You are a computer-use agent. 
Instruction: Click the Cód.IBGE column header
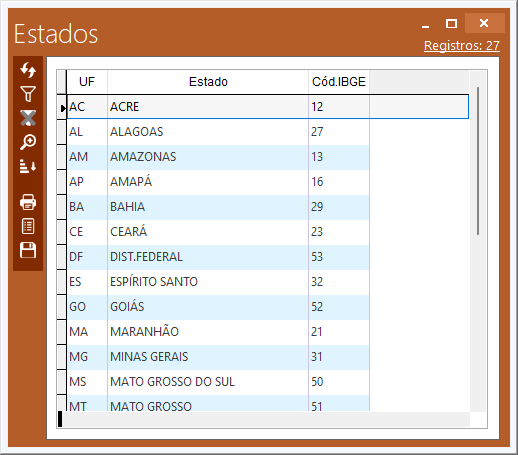pos(339,82)
